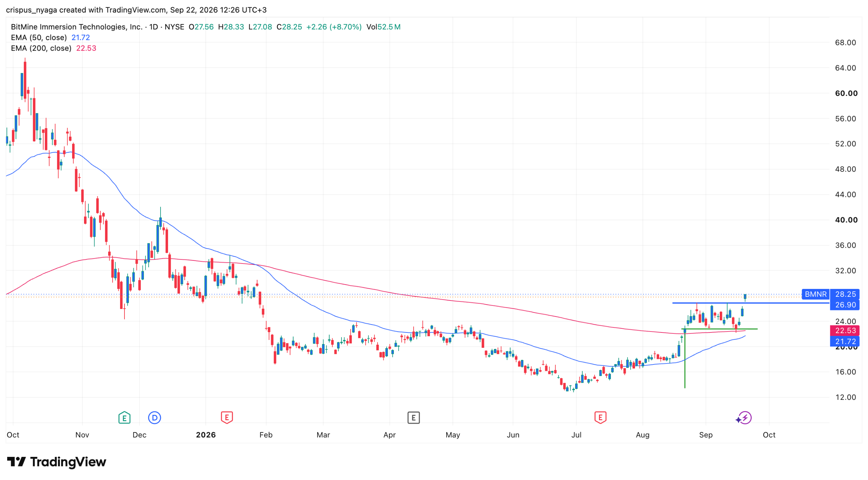
Task: Click the Dec label on time axis
Action: pyautogui.click(x=139, y=435)
